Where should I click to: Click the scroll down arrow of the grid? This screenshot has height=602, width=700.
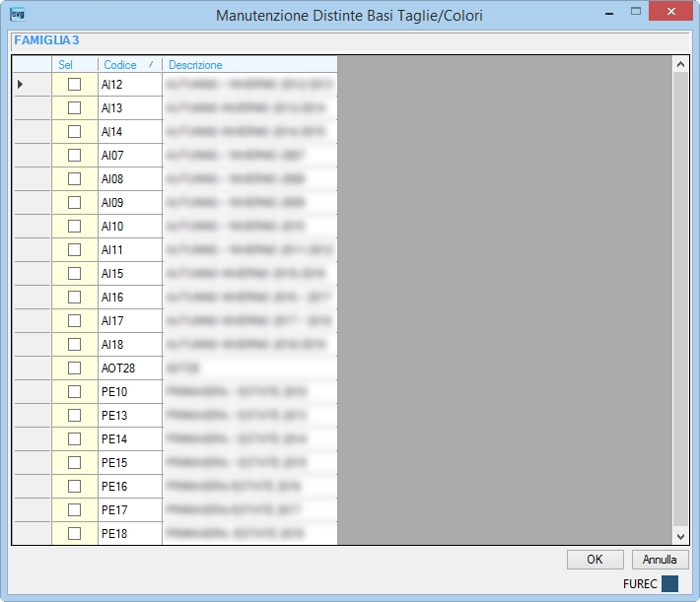pyautogui.click(x=680, y=537)
